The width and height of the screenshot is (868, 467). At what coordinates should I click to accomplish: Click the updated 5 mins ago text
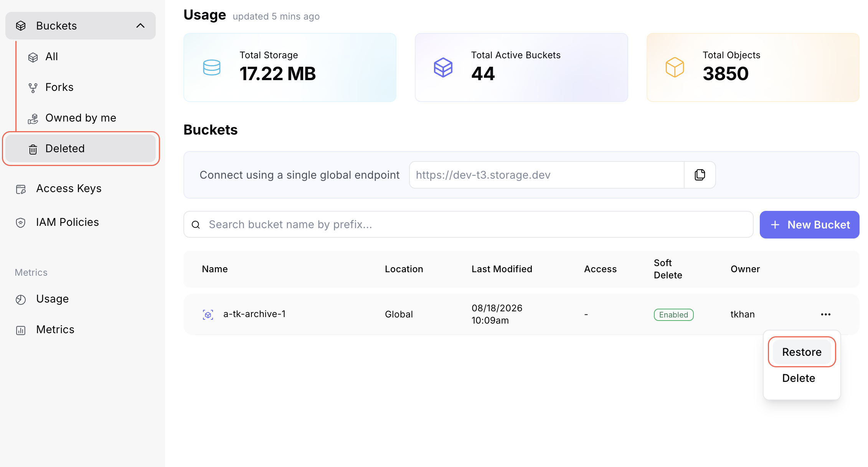tap(276, 16)
